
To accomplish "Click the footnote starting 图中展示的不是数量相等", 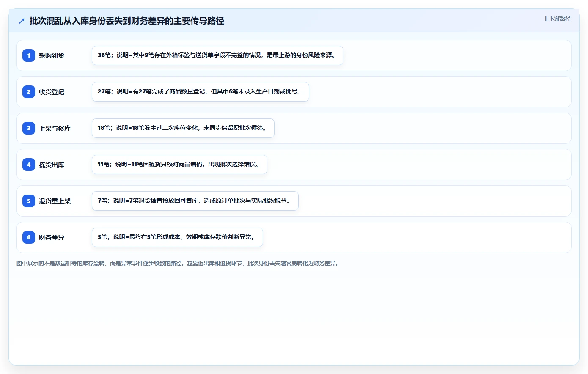I will coord(178,263).
